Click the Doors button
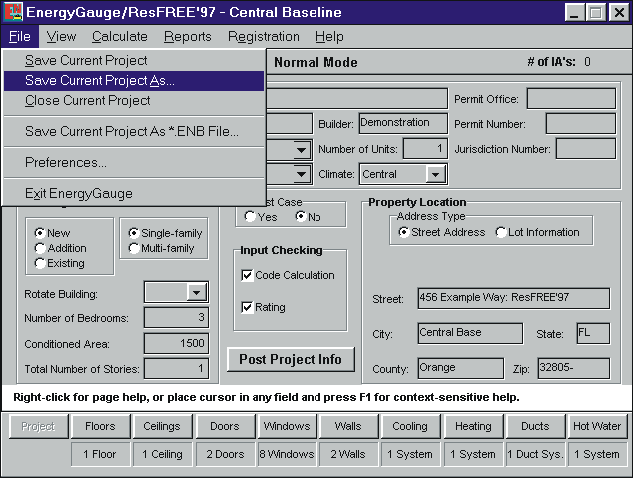The image size is (633, 478). click(x=225, y=426)
